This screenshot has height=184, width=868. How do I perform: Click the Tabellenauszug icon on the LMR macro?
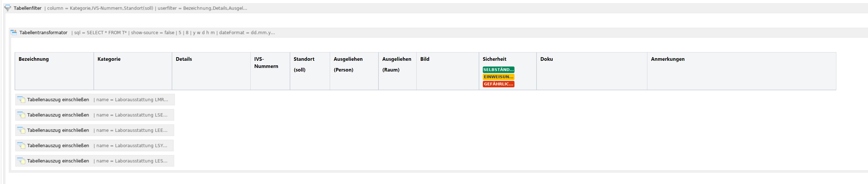click(21, 100)
